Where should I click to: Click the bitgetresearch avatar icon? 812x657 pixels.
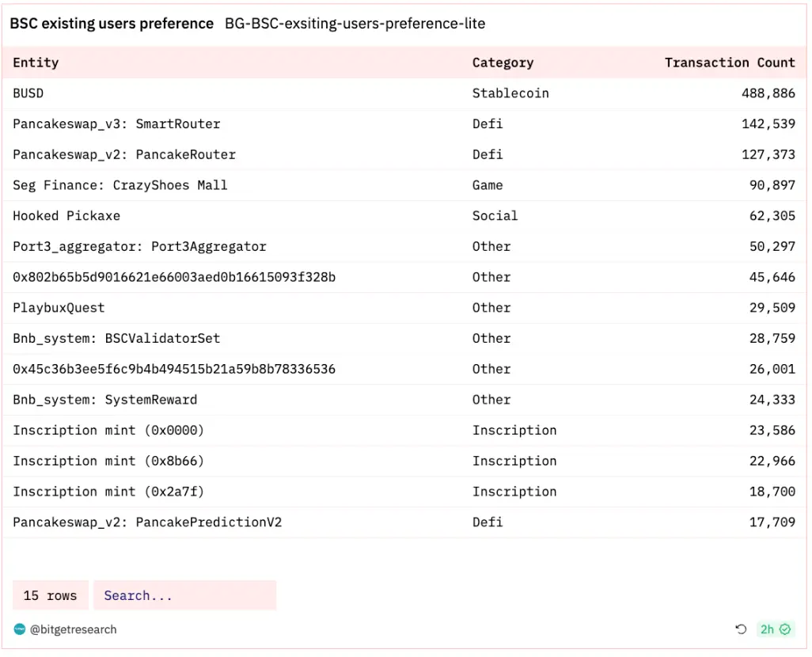coord(20,629)
